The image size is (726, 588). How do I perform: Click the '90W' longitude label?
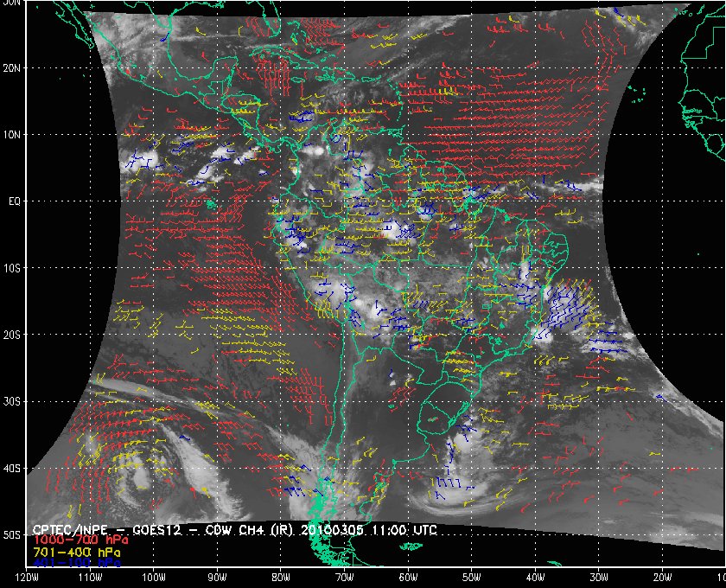click(x=217, y=578)
